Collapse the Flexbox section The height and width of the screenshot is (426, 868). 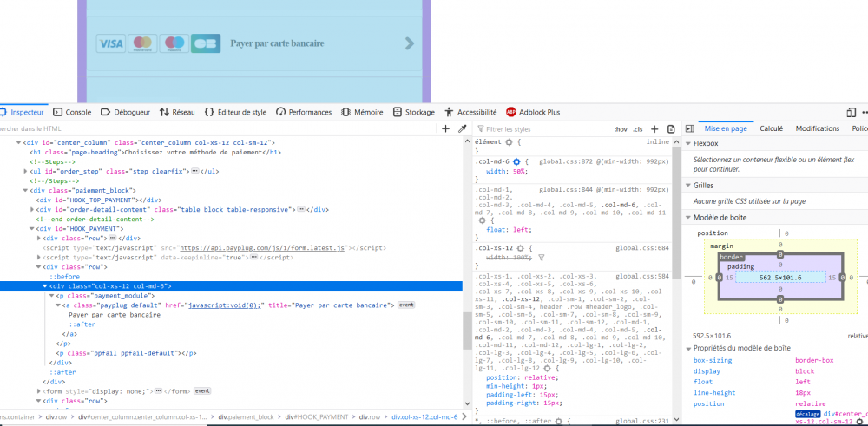[x=688, y=144]
